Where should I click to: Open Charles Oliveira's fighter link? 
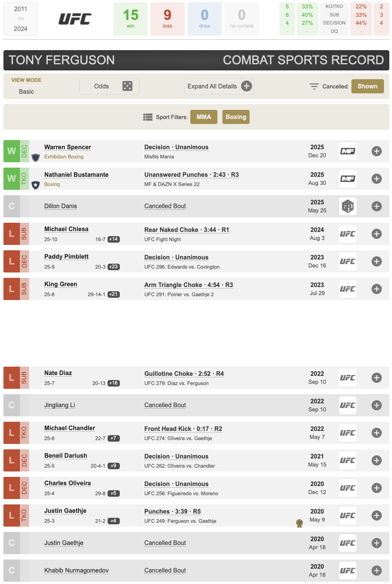pos(67,483)
